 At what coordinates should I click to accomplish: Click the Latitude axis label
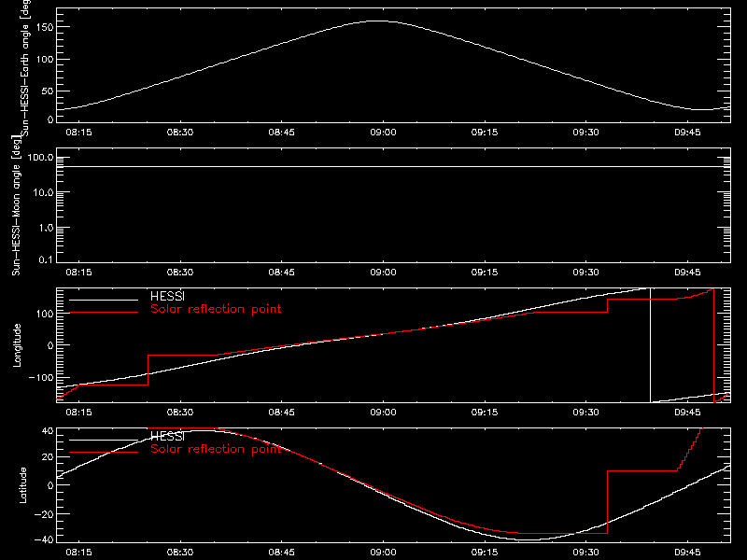click(22, 485)
